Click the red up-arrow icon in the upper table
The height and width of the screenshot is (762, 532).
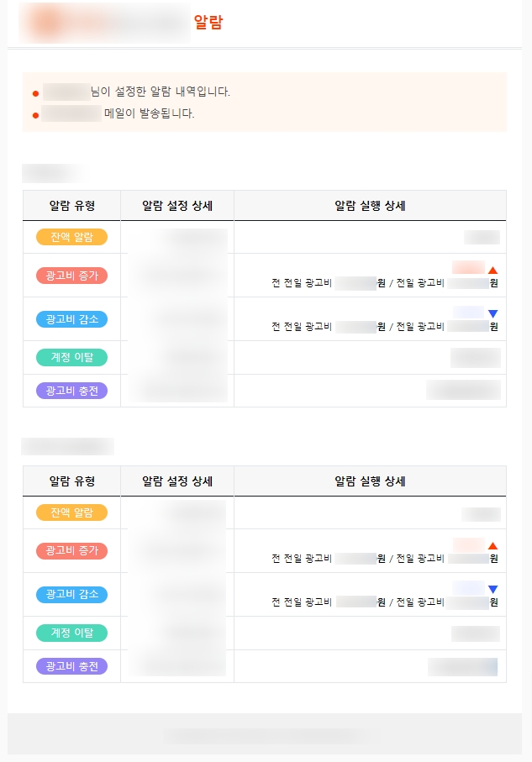click(493, 270)
